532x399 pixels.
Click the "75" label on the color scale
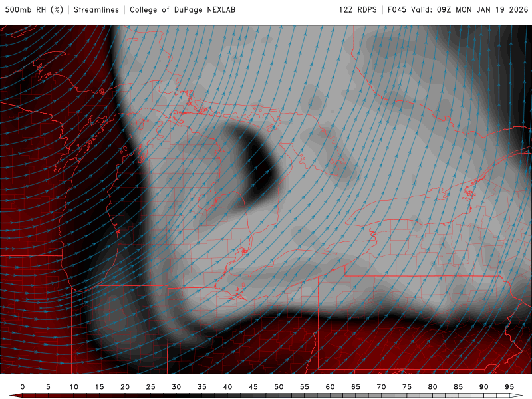point(407,387)
